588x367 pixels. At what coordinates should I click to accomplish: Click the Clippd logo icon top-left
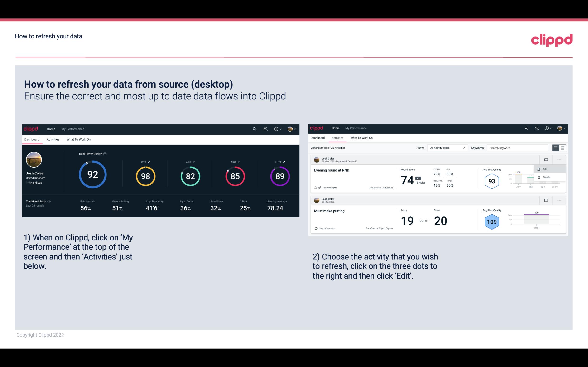pos(30,129)
